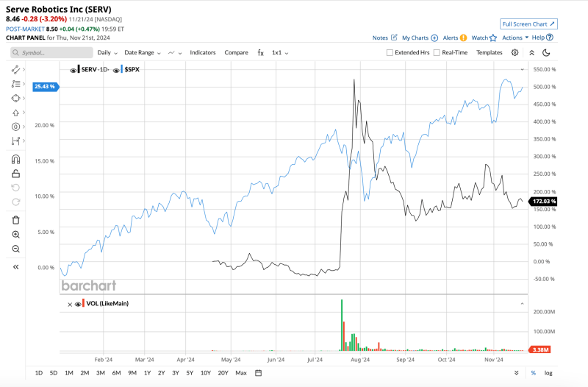Select the 2Y time range
The image size is (588, 387).
[x=161, y=373]
